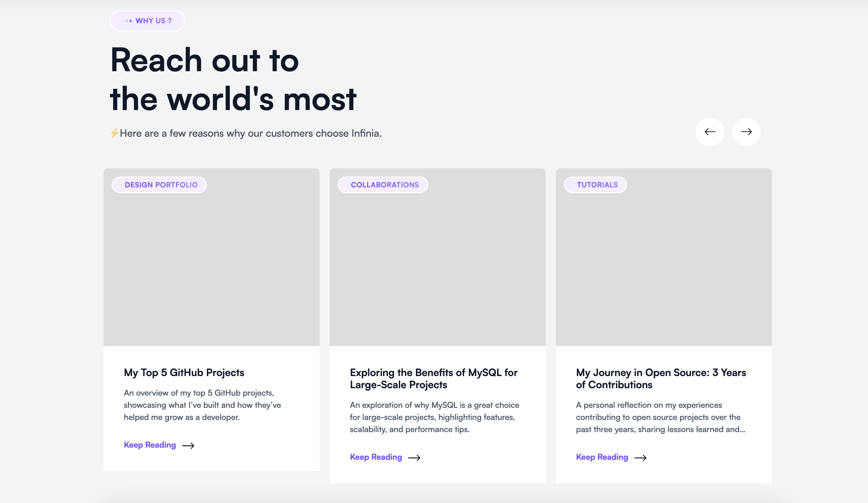Image resolution: width=868 pixels, height=503 pixels.
Task: Click the lightning bolt icon
Action: (x=114, y=133)
